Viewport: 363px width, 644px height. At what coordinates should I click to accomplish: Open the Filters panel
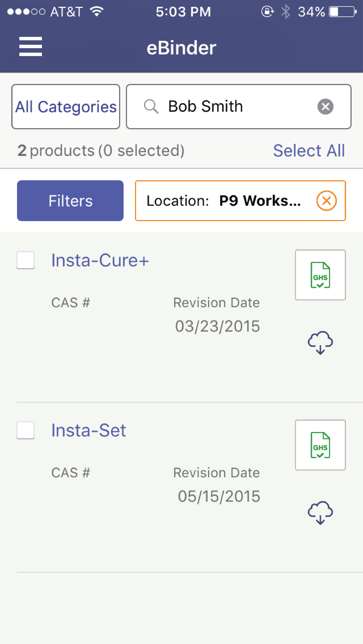click(70, 201)
